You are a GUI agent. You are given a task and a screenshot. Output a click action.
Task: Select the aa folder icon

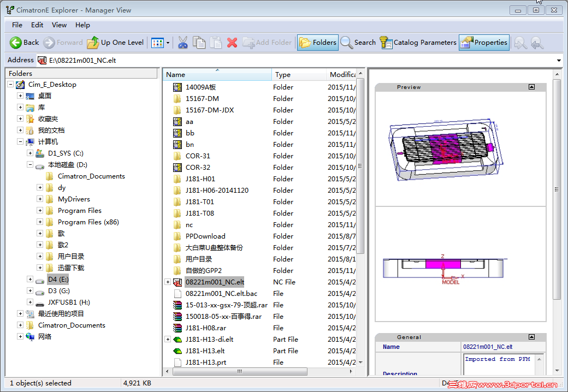pyautogui.click(x=177, y=122)
